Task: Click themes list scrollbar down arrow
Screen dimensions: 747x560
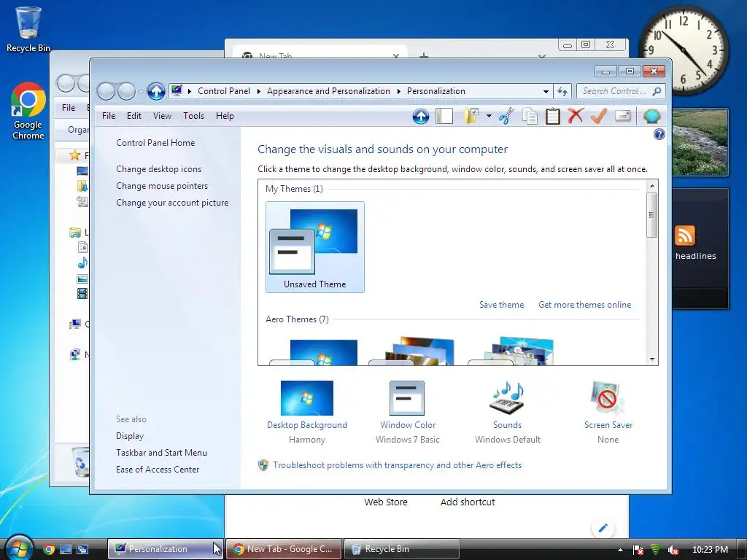Action: click(652, 359)
